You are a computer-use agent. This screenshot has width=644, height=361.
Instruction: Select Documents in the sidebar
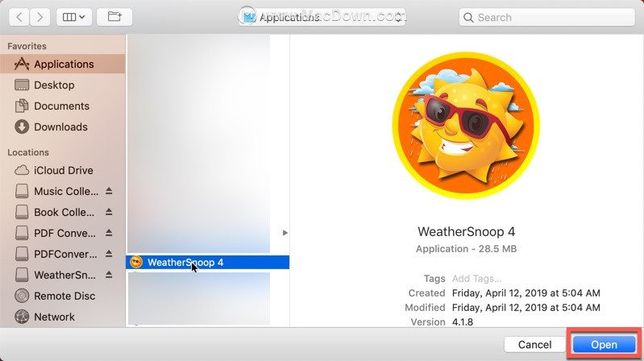tap(62, 106)
